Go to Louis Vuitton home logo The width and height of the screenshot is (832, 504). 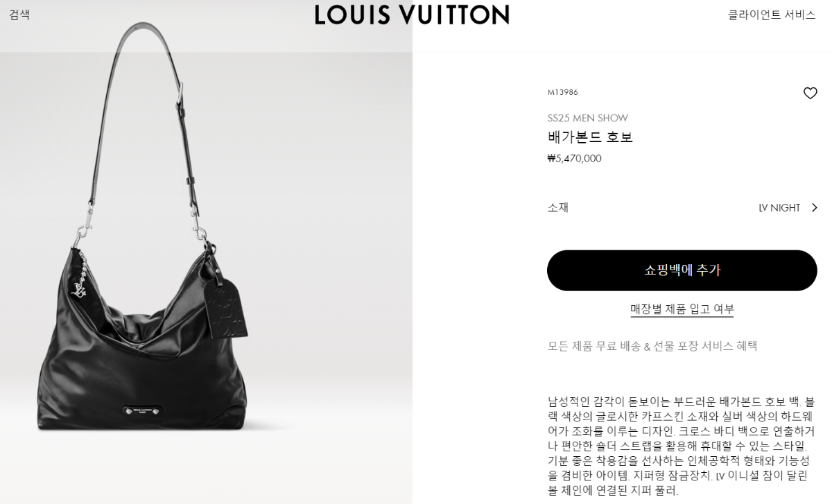413,15
